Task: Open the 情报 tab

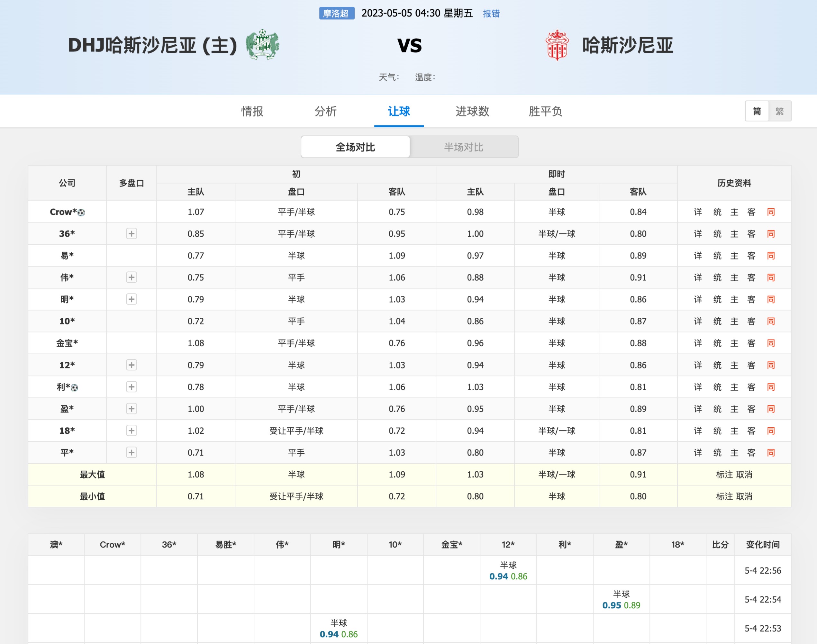Action: [x=252, y=111]
